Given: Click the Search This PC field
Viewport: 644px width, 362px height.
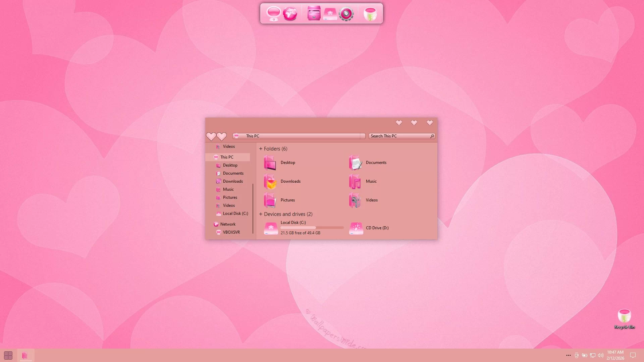Looking at the screenshot, I should (x=399, y=136).
